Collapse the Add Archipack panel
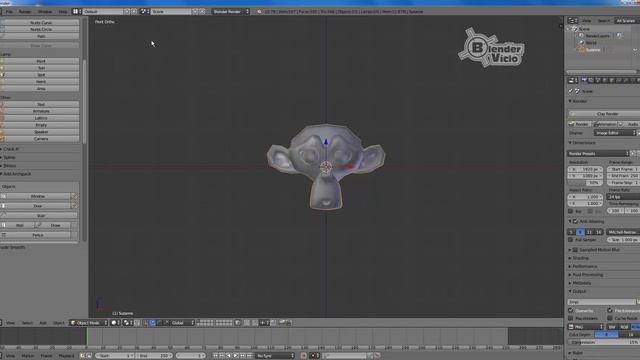The height and width of the screenshot is (360, 640). click(16, 174)
